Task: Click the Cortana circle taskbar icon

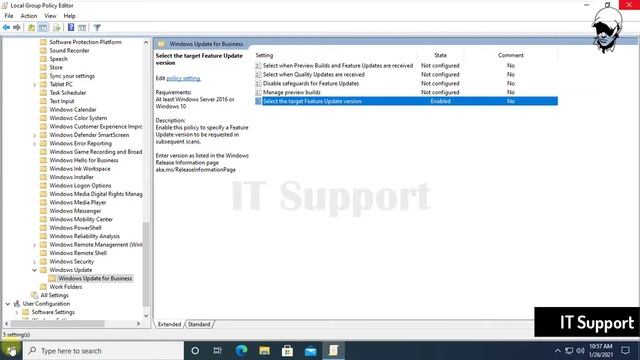Action: [x=195, y=351]
